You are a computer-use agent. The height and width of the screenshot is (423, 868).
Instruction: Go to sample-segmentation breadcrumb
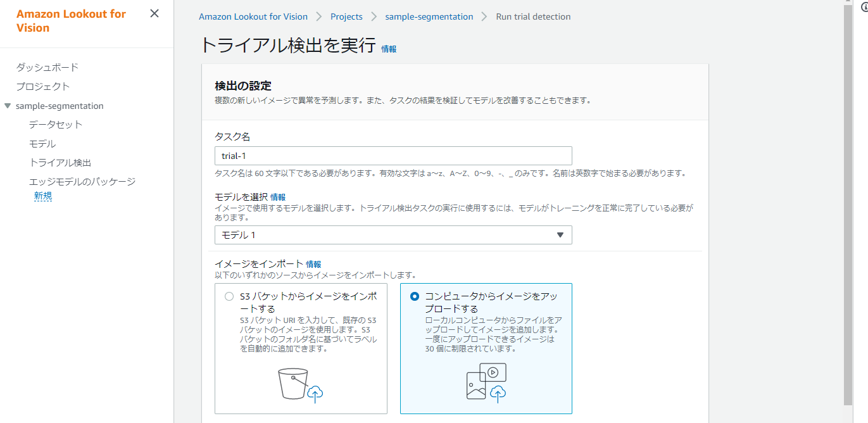[x=429, y=16]
